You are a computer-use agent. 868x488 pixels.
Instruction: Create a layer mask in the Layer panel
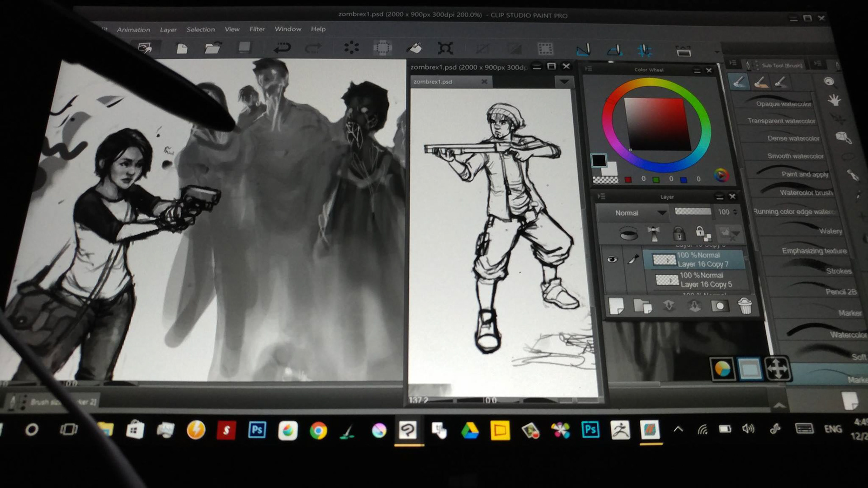(720, 306)
